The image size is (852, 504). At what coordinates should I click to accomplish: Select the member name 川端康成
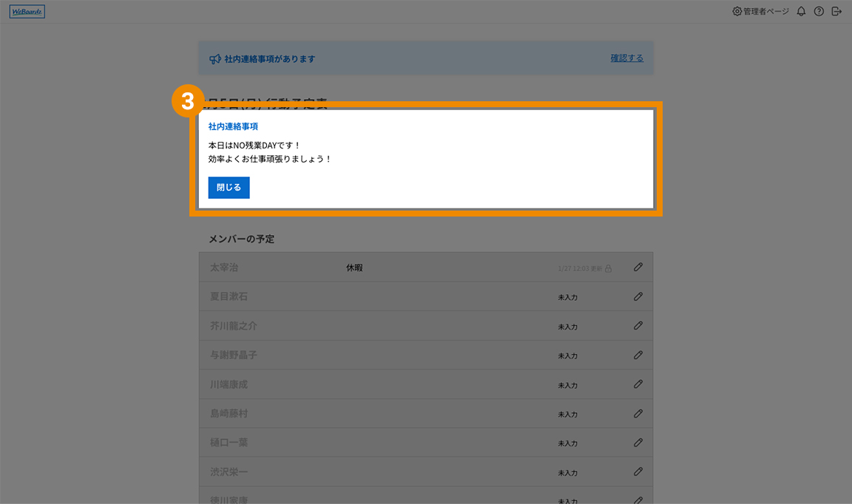[229, 384]
